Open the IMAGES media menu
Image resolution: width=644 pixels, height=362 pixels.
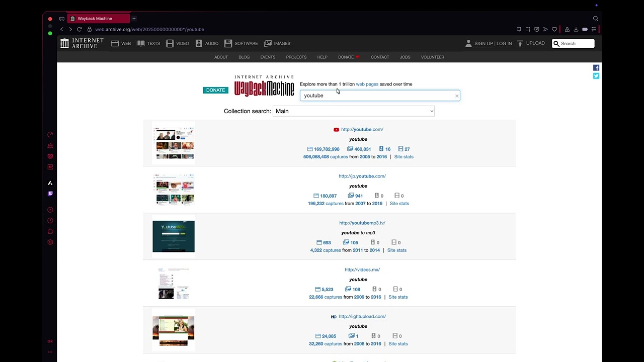(277, 43)
